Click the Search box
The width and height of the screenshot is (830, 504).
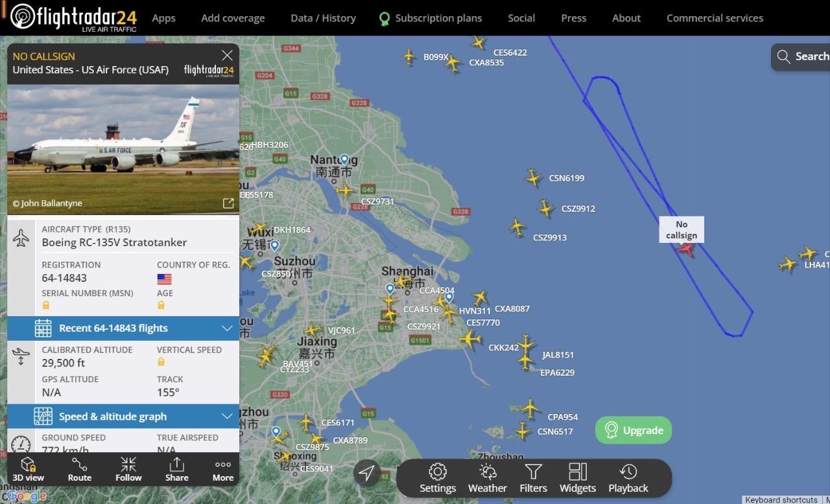[801, 57]
